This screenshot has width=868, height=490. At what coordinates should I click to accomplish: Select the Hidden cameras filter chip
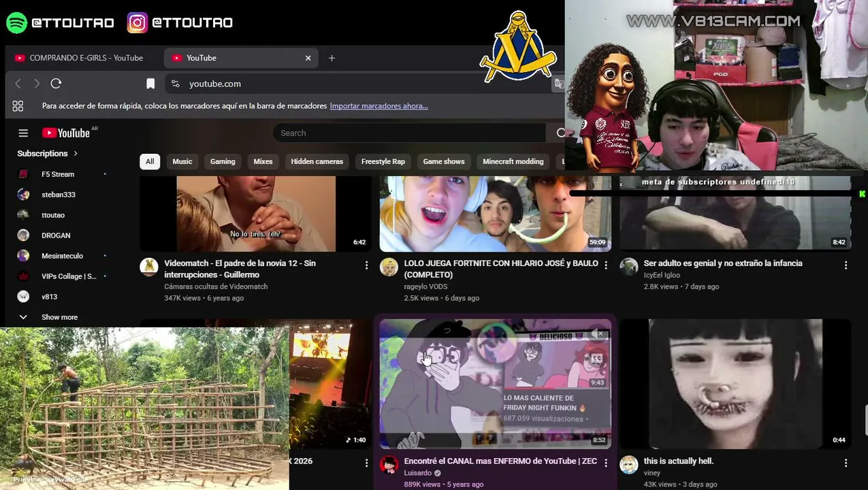pyautogui.click(x=317, y=161)
